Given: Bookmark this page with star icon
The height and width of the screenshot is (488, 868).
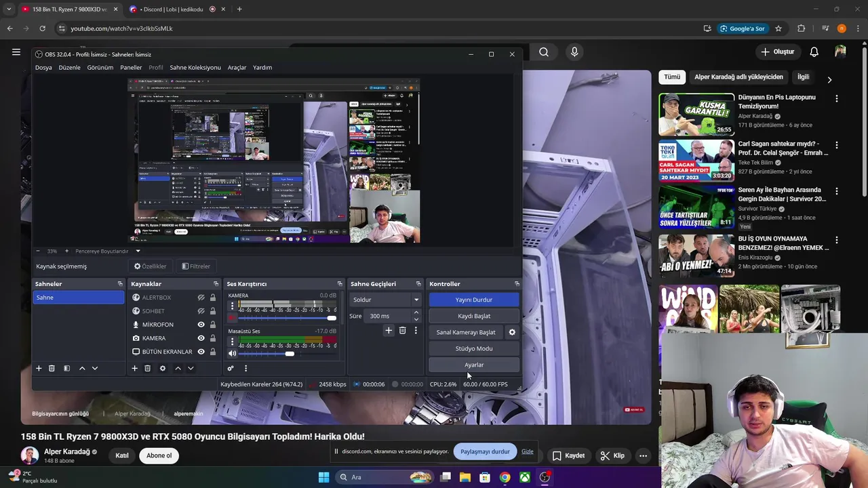Looking at the screenshot, I should (x=778, y=28).
